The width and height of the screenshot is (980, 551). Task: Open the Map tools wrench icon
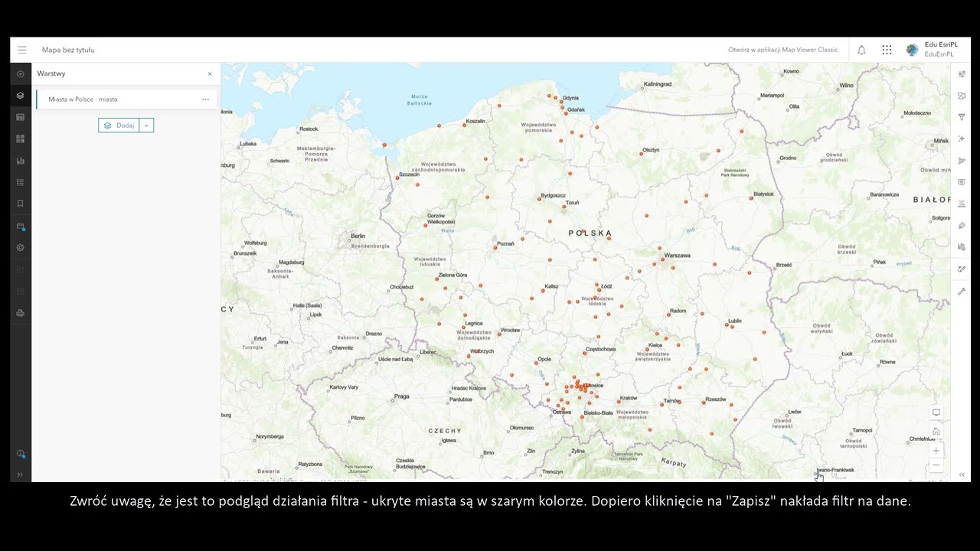[962, 291]
